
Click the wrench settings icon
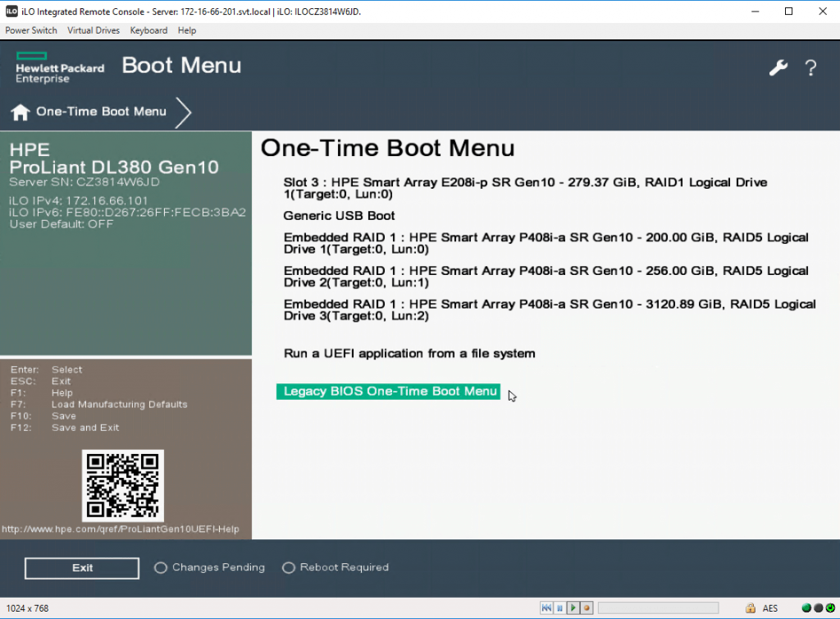point(778,68)
